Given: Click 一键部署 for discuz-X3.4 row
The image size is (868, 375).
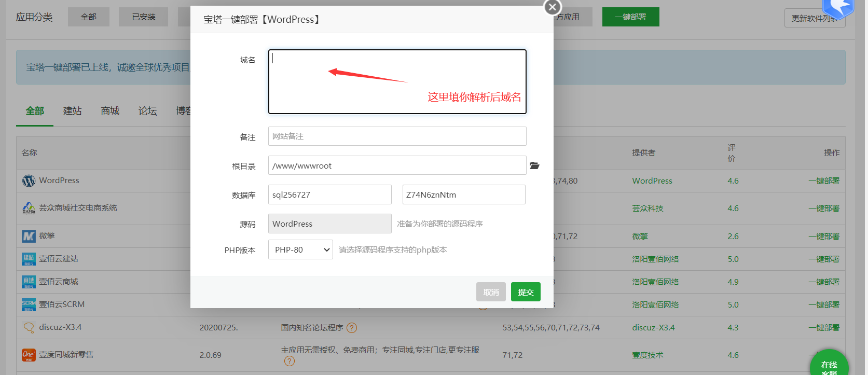Looking at the screenshot, I should [x=824, y=328].
